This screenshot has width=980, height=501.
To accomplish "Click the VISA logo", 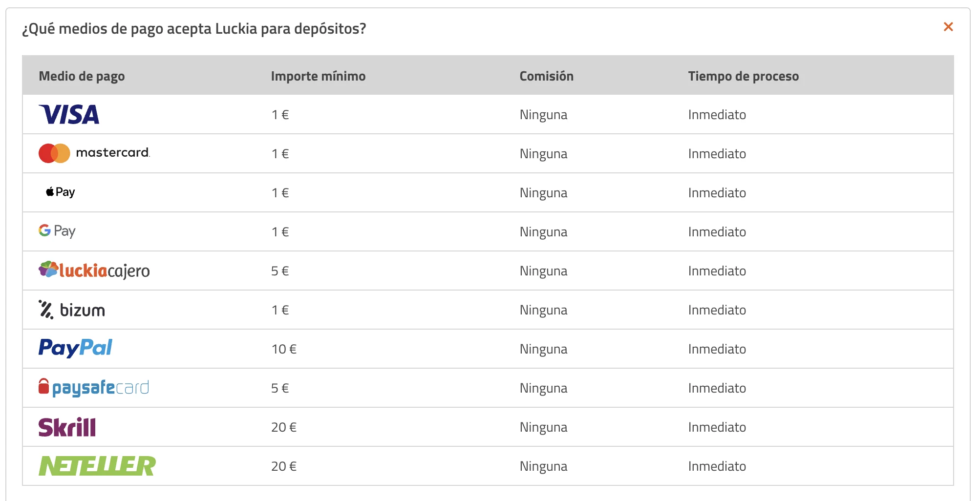I will pyautogui.click(x=69, y=114).
